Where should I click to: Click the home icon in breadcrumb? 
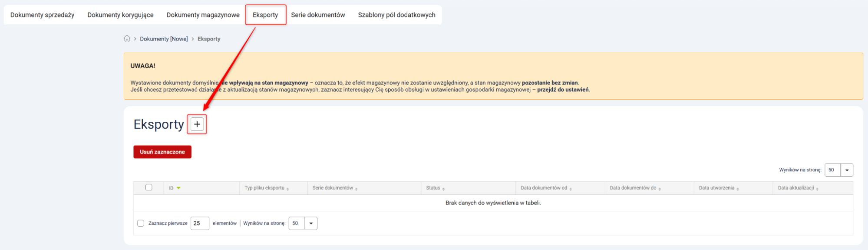tap(127, 39)
